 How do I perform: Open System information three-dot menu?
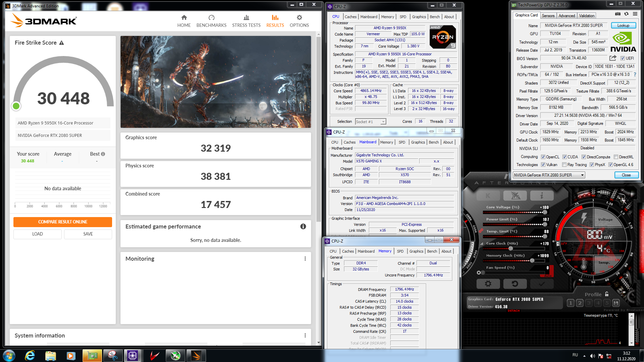pos(305,335)
